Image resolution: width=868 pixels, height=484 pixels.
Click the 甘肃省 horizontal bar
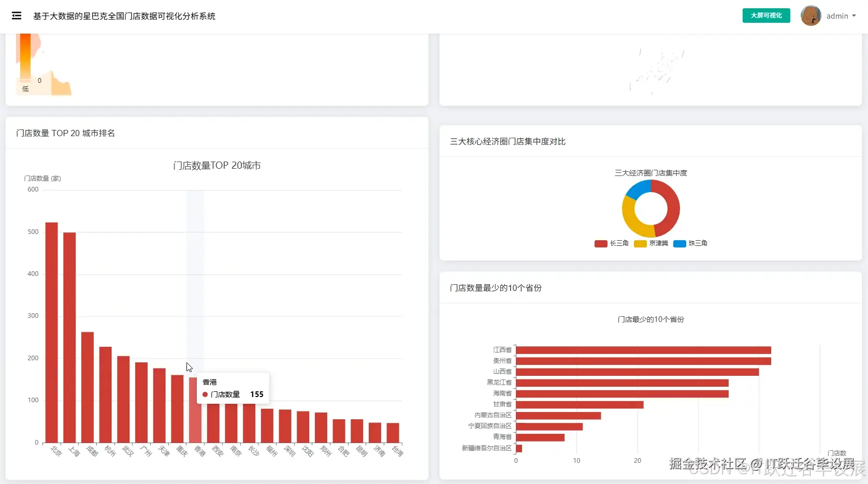click(580, 405)
